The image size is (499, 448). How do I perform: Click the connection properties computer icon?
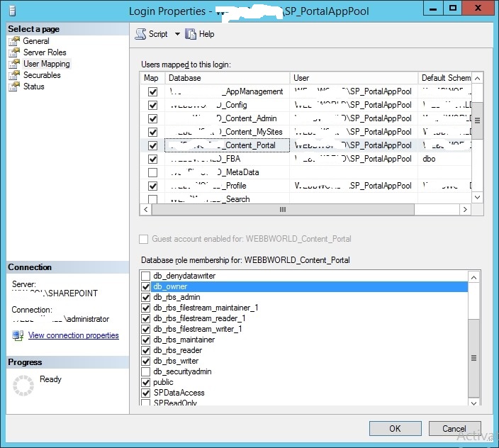[x=18, y=335]
